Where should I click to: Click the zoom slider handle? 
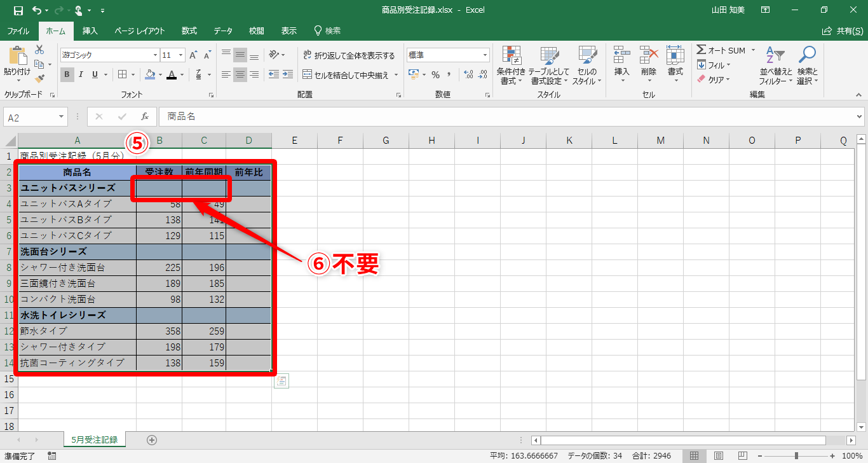click(x=796, y=455)
